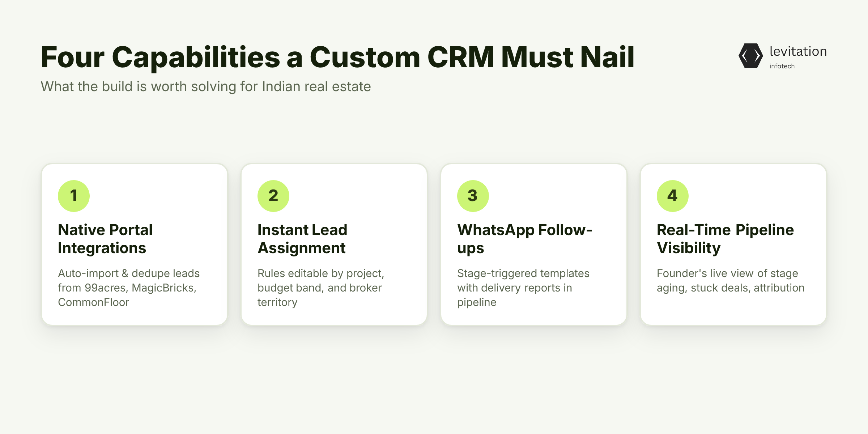Screen dimensions: 868x434
Task: Click the green number 4 badge
Action: 673,196
